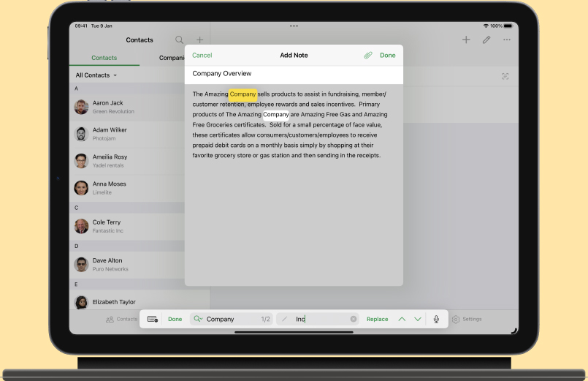Click the Company Overview title field
Viewport: 588px width, 381px height.
pyautogui.click(x=293, y=74)
